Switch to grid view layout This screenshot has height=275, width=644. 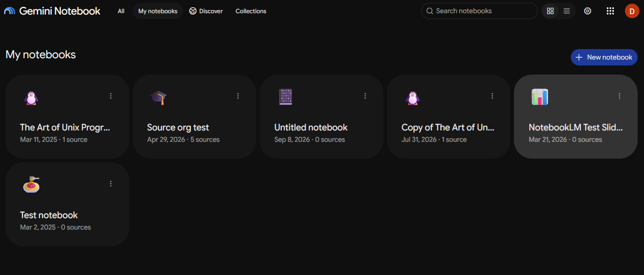pyautogui.click(x=550, y=11)
